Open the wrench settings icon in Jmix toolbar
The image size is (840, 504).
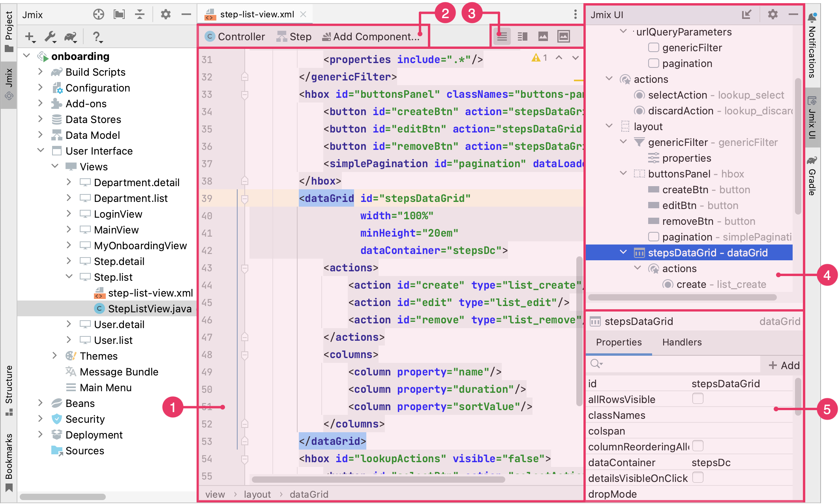pos(51,37)
